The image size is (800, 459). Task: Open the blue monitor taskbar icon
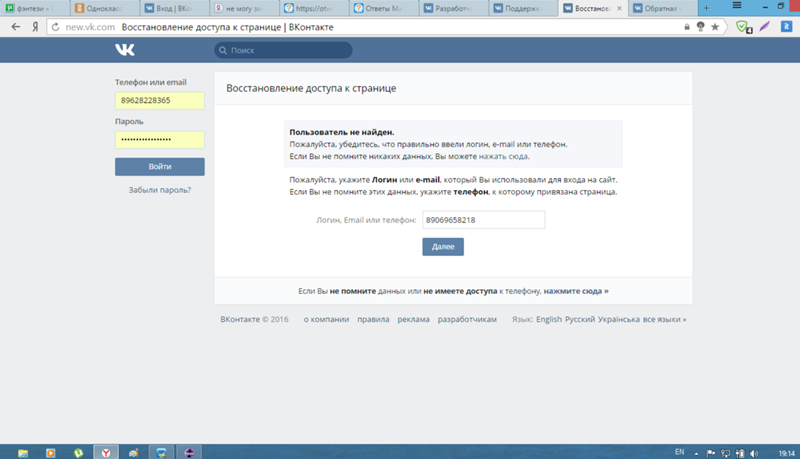[x=161, y=452]
